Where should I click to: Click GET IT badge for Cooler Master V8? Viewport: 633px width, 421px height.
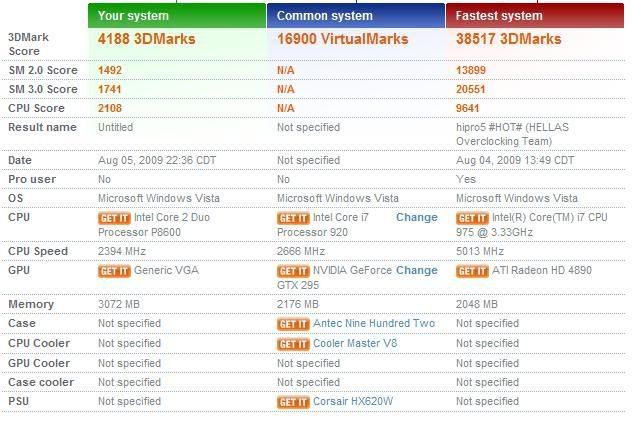click(293, 344)
